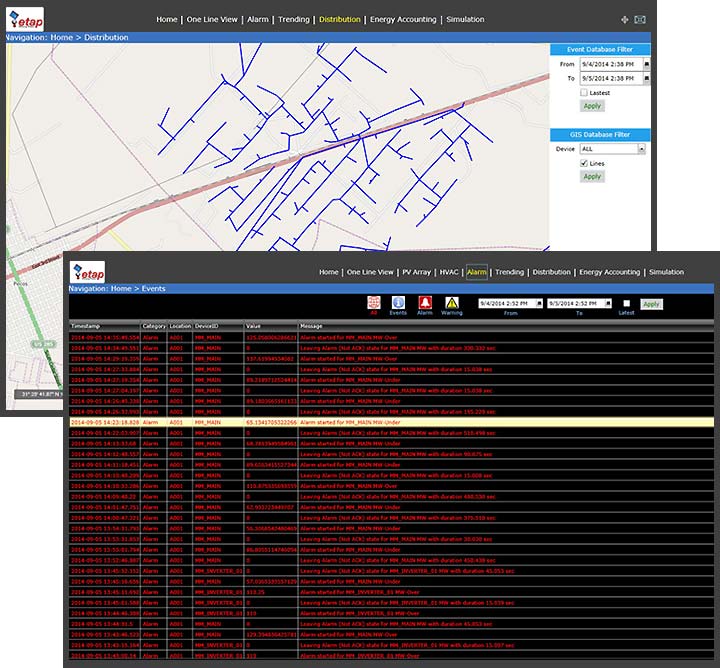Click the ETAP logo in the Distribution window

coord(26,19)
